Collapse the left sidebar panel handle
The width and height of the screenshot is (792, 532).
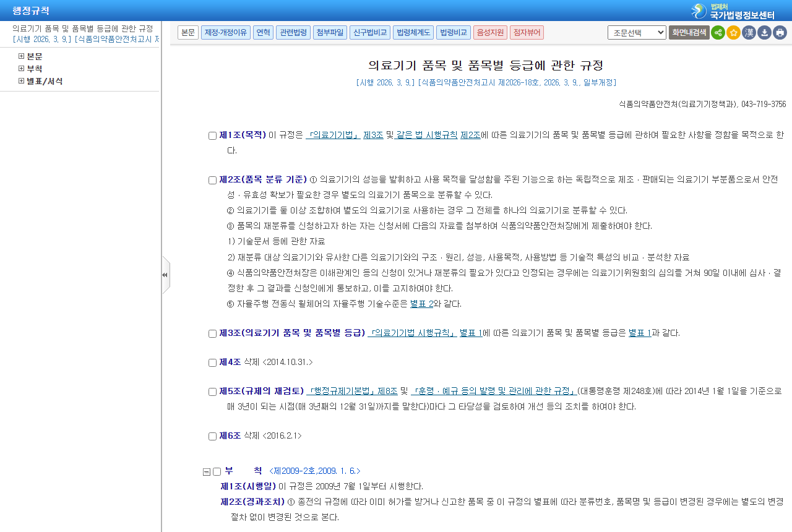coord(165,275)
